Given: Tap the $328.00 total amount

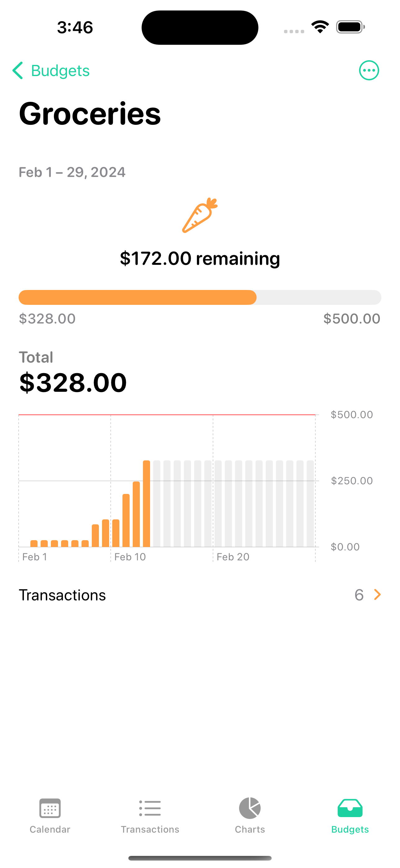Looking at the screenshot, I should pos(73,383).
